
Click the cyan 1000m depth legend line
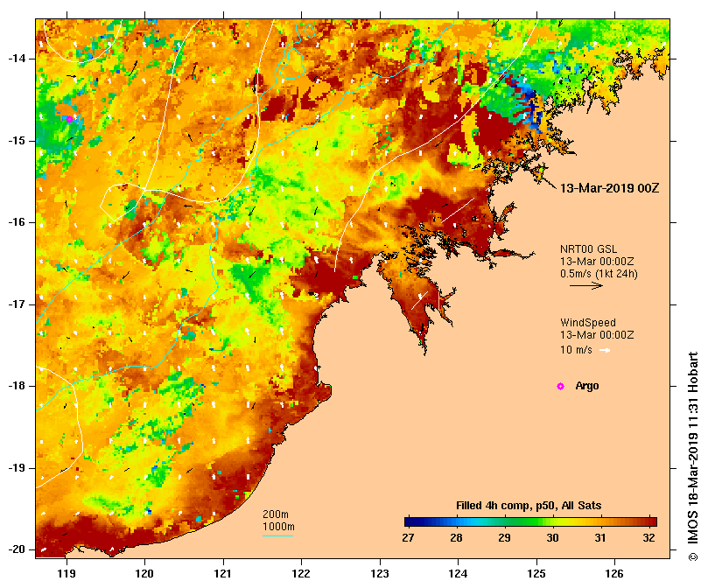click(x=277, y=536)
